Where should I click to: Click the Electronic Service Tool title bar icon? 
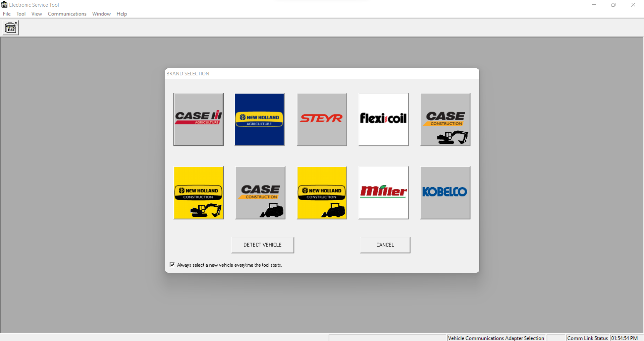(x=4, y=5)
